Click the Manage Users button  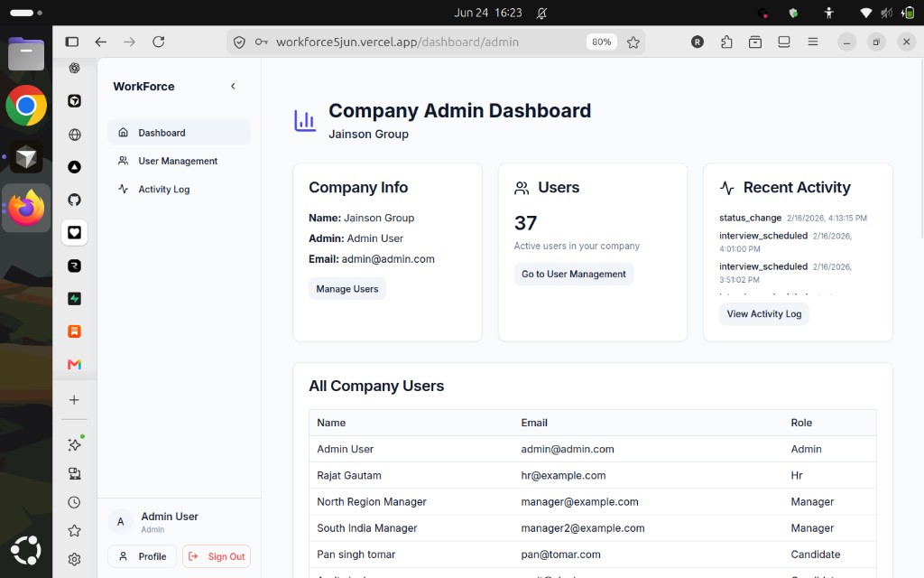[347, 289]
